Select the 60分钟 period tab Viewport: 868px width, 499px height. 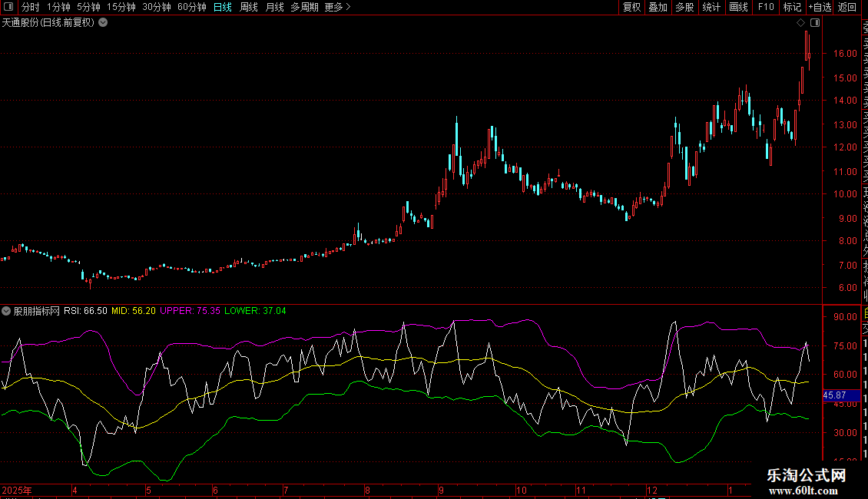click(191, 7)
